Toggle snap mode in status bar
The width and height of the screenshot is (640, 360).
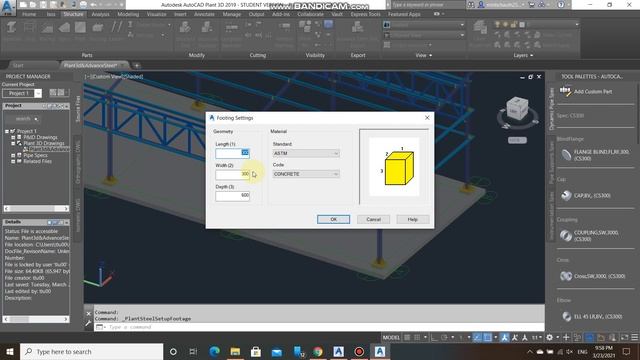417,337
